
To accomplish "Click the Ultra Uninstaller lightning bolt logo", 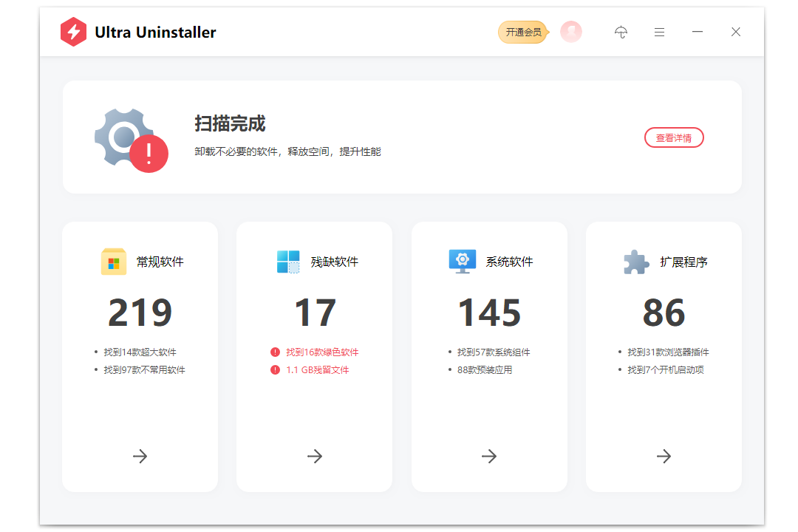I will (73, 32).
